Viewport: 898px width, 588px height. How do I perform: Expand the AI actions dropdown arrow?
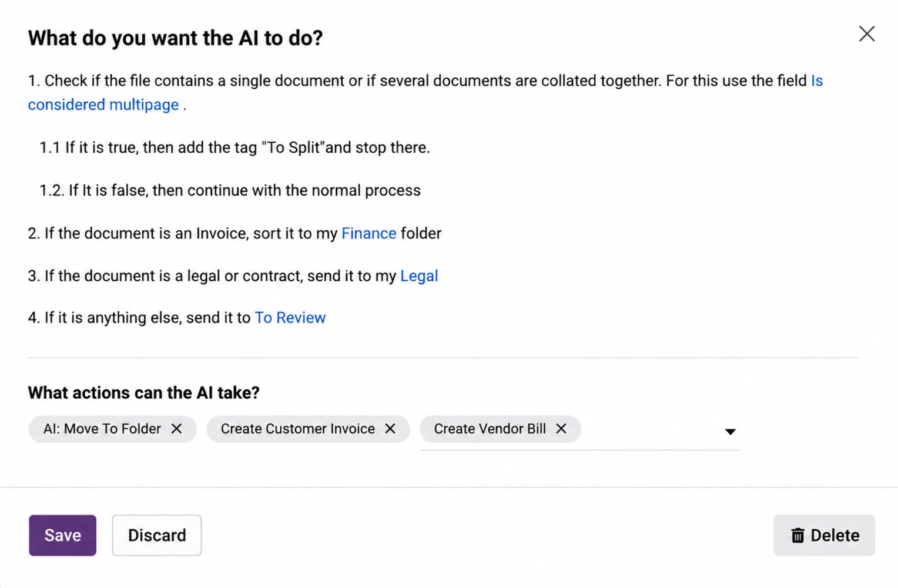point(730,432)
